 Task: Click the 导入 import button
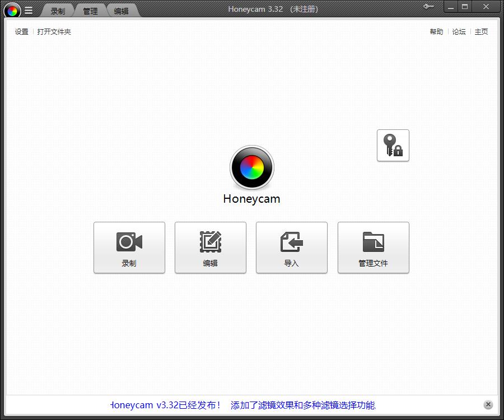coord(292,248)
